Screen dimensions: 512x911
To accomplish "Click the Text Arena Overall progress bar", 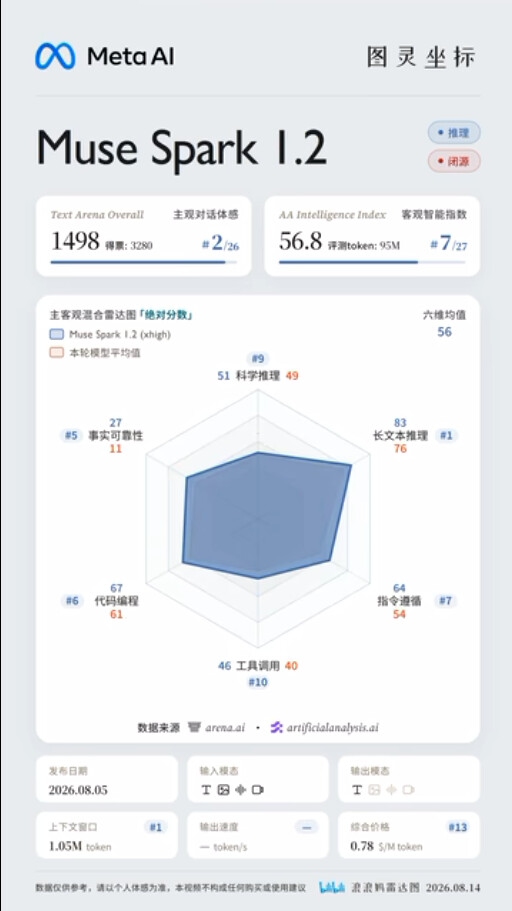I will 144,263.
